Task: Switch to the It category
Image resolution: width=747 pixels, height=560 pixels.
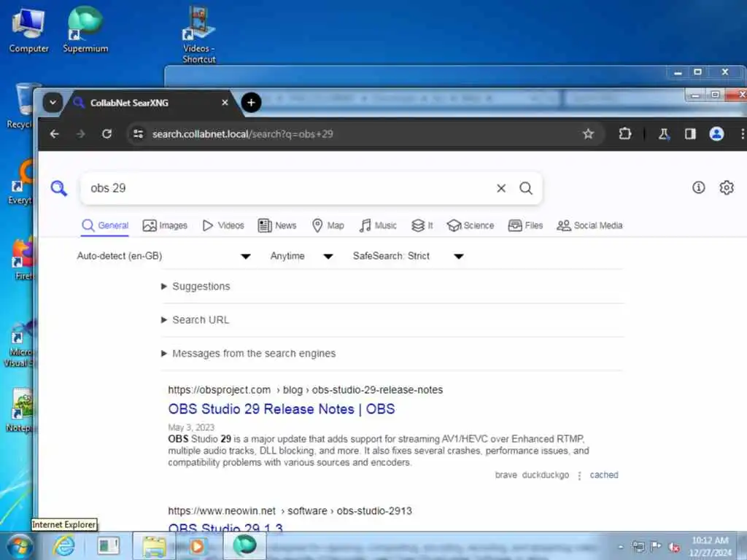Action: pos(422,225)
